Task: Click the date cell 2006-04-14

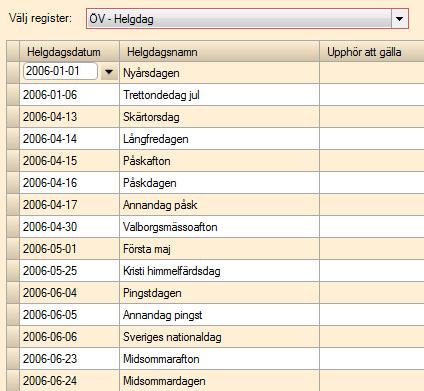Action: coord(69,139)
